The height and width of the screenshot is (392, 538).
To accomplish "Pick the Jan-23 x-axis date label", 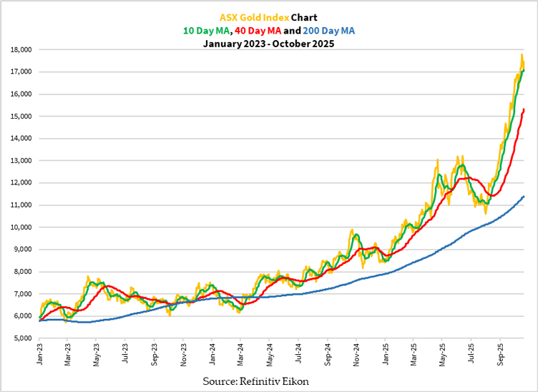I will (x=39, y=355).
